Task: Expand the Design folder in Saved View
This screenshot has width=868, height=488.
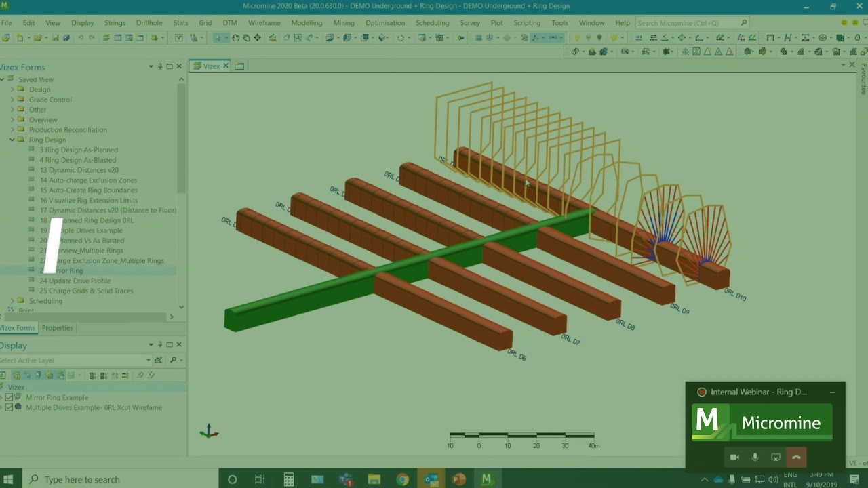Action: tap(12, 89)
